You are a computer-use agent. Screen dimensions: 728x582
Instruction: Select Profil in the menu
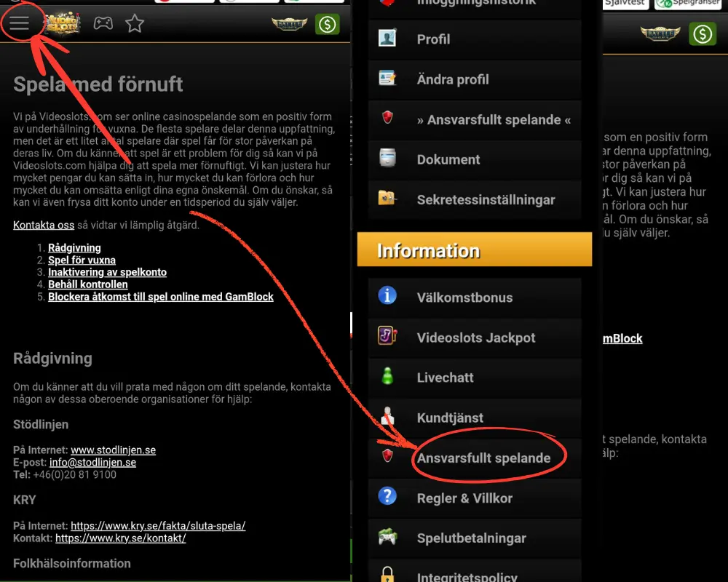[x=475, y=39]
